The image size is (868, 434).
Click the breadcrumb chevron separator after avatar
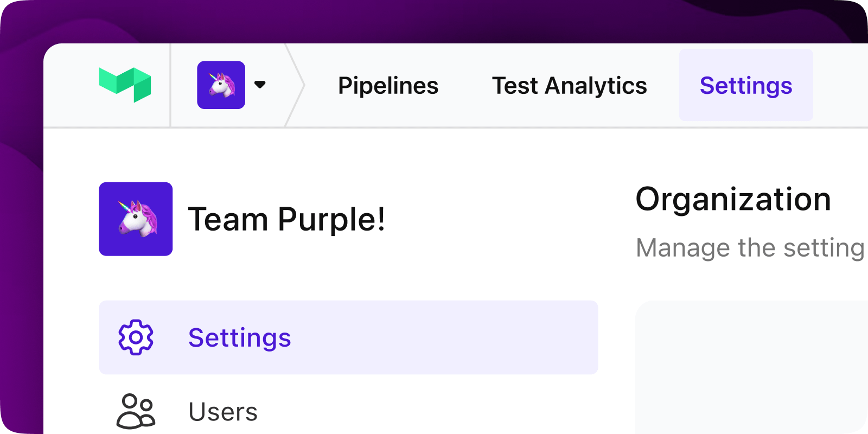pyautogui.click(x=296, y=85)
